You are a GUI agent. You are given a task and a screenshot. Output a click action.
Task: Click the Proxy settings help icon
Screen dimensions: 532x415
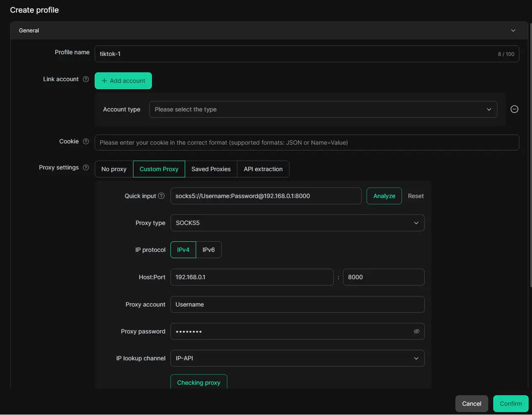86,167
